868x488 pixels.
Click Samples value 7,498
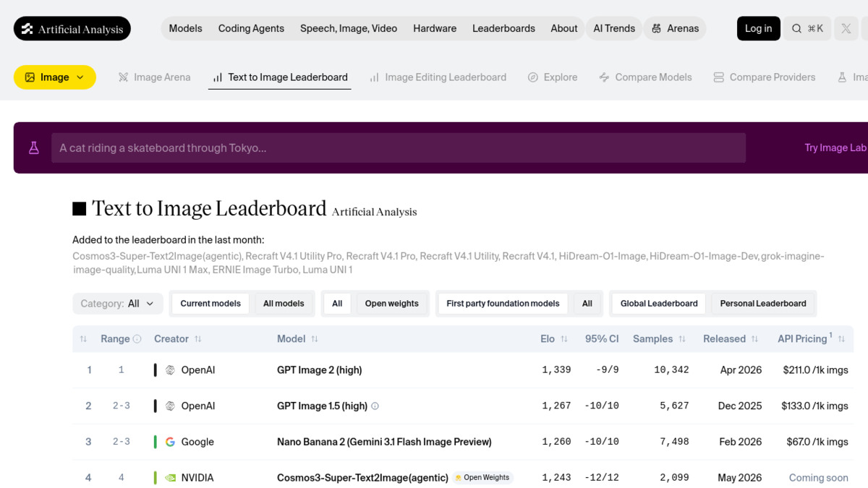674,442
